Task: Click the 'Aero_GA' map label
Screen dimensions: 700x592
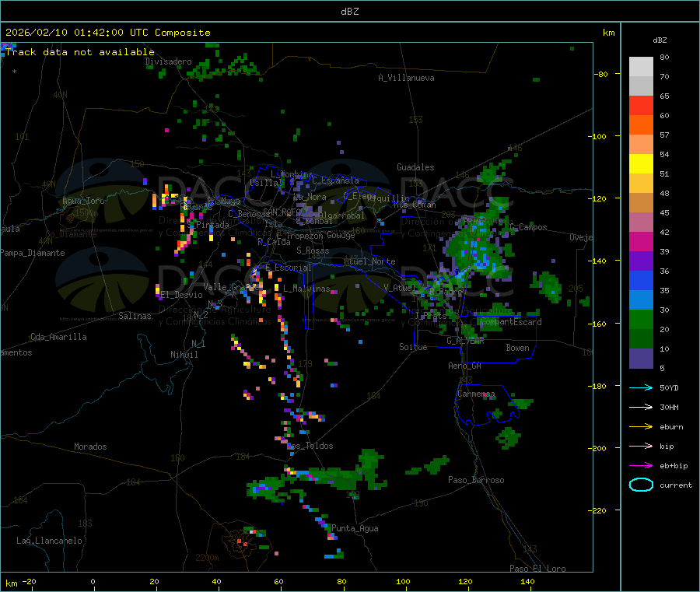Action: click(465, 366)
